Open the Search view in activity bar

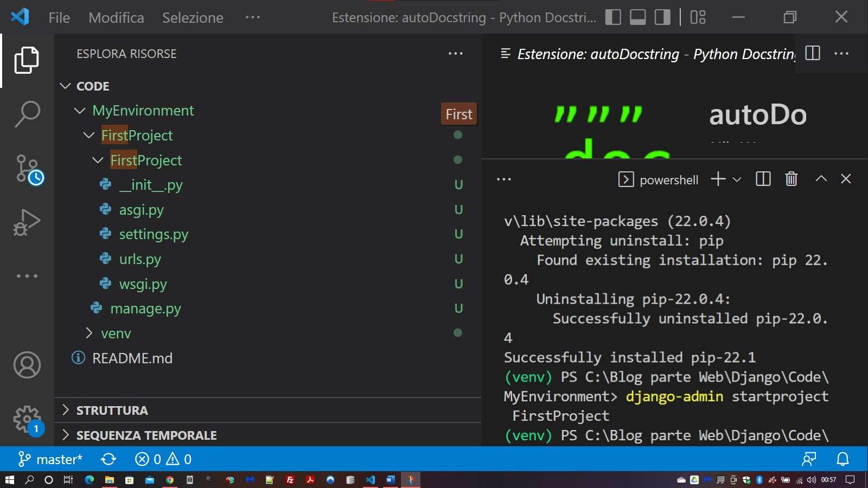[x=27, y=114]
